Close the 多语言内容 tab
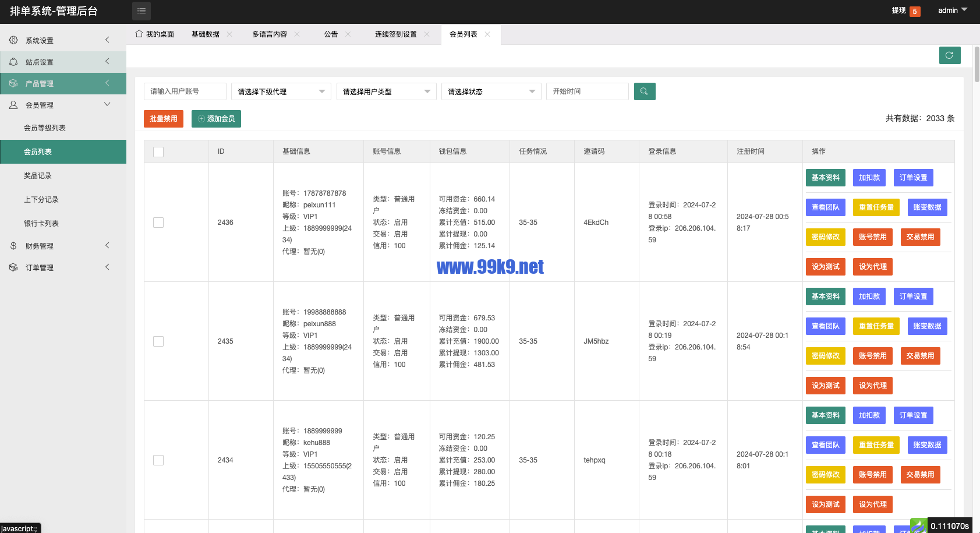Image resolution: width=980 pixels, height=533 pixels. 297,34
